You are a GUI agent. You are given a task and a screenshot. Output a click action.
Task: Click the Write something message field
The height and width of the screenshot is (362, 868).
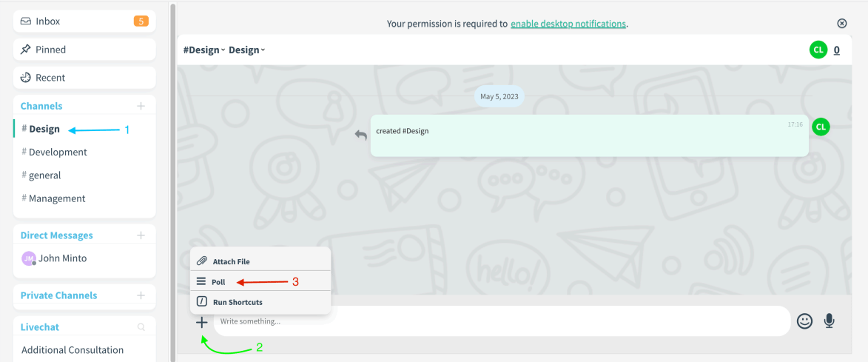(x=502, y=321)
